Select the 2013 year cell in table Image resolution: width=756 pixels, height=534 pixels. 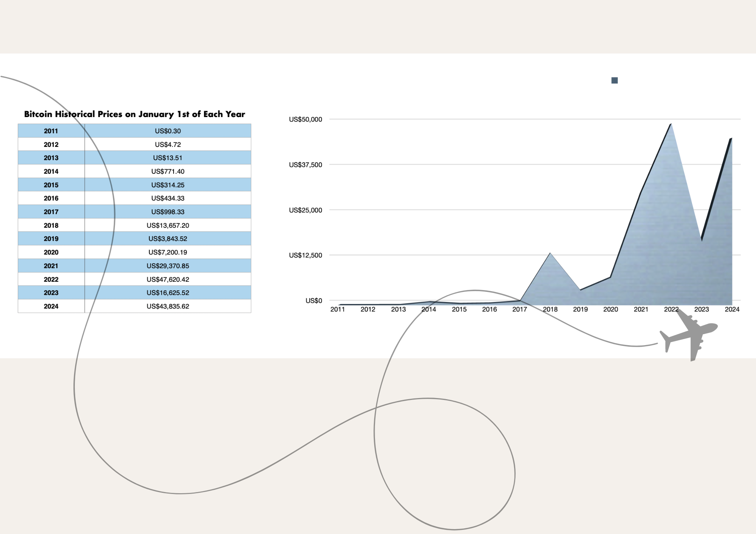(x=51, y=158)
